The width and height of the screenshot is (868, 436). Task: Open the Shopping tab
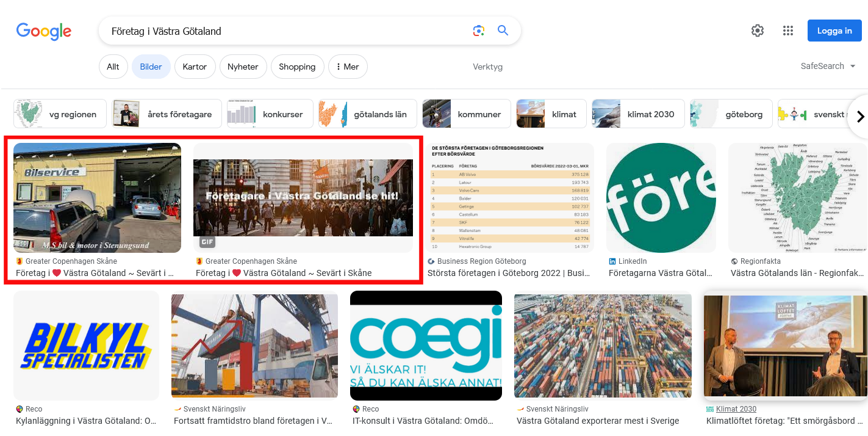click(x=297, y=67)
